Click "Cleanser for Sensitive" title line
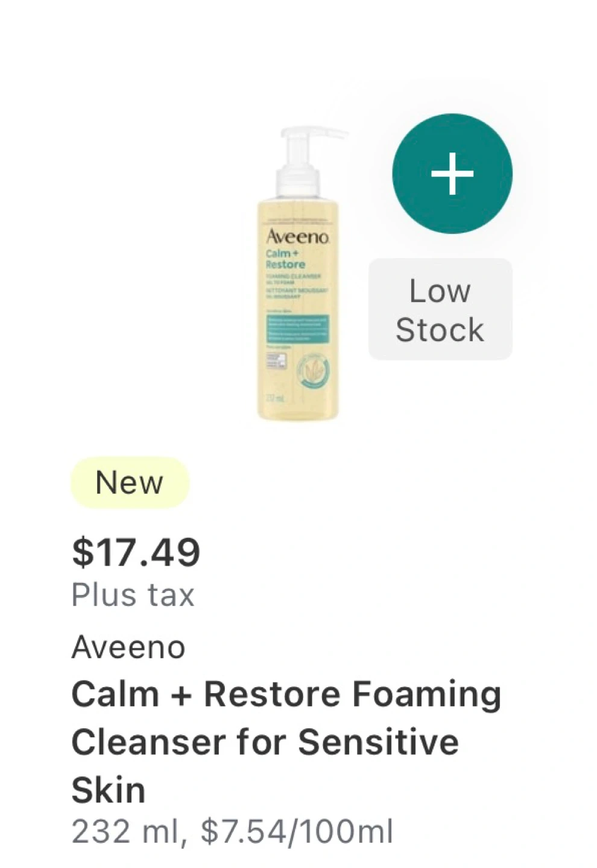 pyautogui.click(x=265, y=741)
